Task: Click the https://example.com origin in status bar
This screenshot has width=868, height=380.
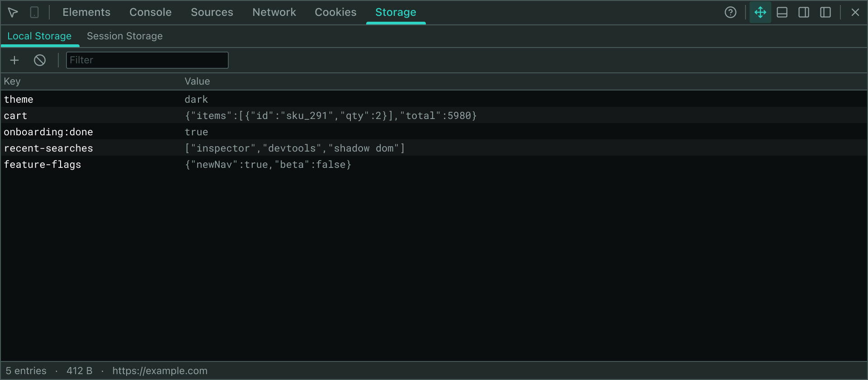Action: click(x=160, y=371)
